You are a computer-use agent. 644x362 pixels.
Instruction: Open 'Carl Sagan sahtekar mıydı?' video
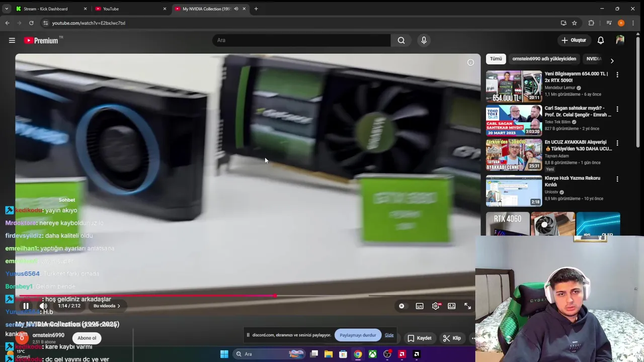pyautogui.click(x=514, y=120)
